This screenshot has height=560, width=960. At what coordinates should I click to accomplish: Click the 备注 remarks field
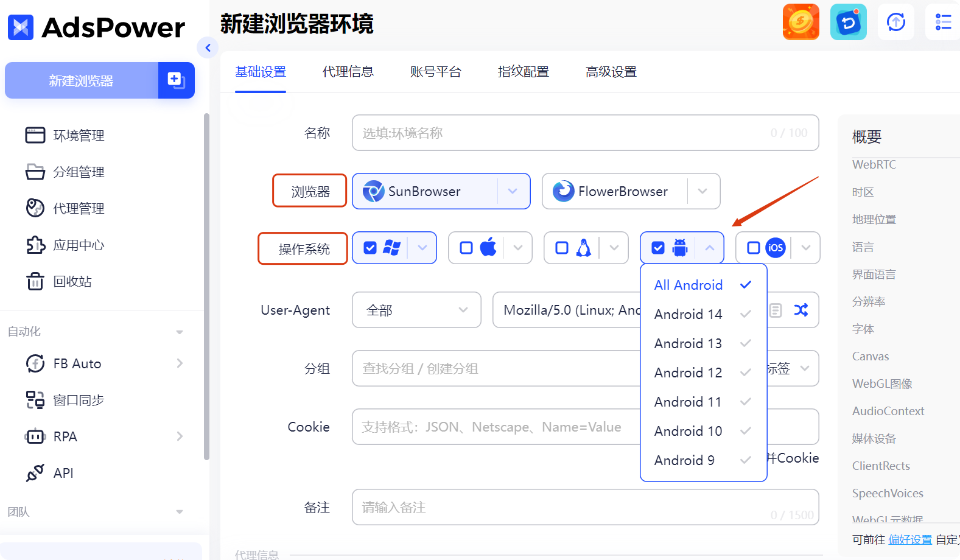pyautogui.click(x=585, y=507)
